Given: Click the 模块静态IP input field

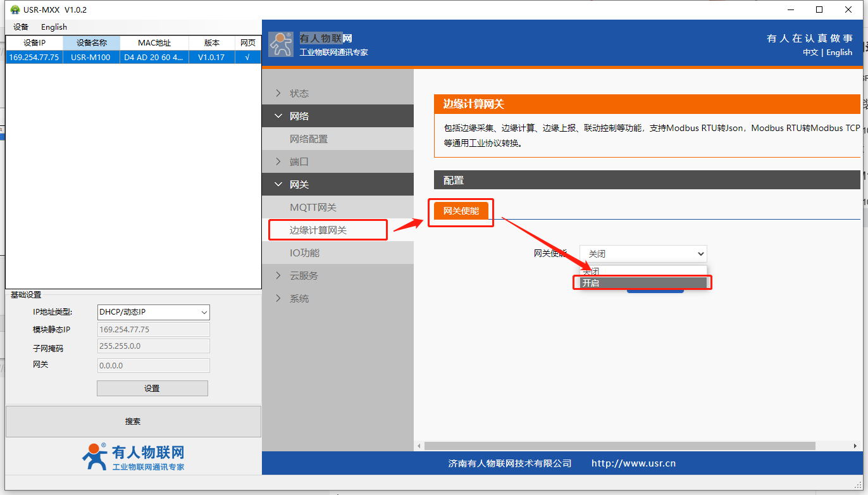Looking at the screenshot, I should [153, 330].
